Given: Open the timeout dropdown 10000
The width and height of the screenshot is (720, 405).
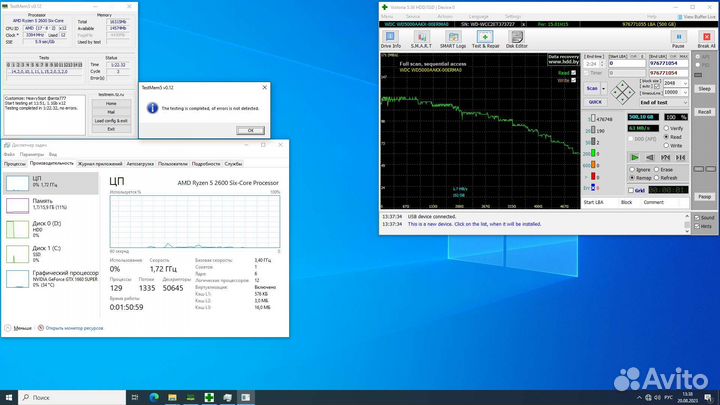Looking at the screenshot, I should (685, 92).
